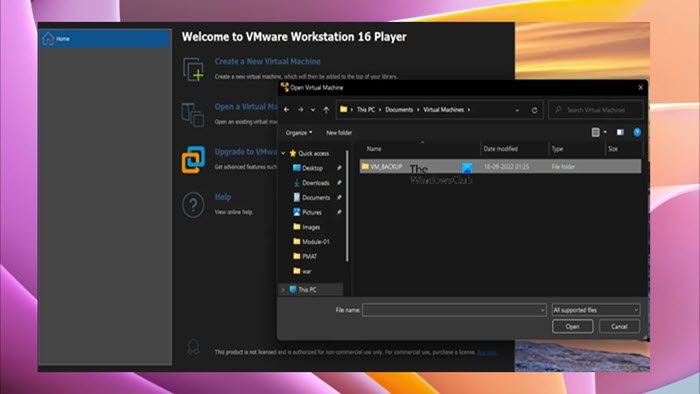The width and height of the screenshot is (700, 394).
Task: Close the Open Virtual Machine dialog
Action: click(640, 87)
